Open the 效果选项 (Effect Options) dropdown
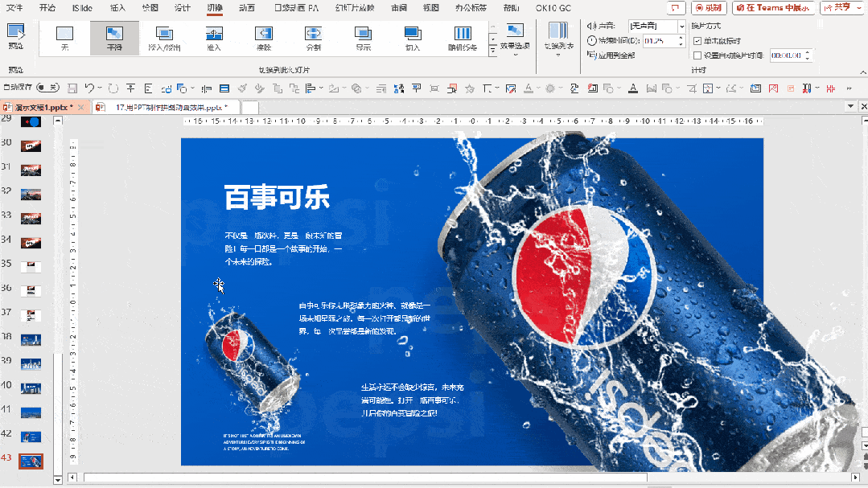This screenshot has width=868, height=488. click(x=515, y=39)
